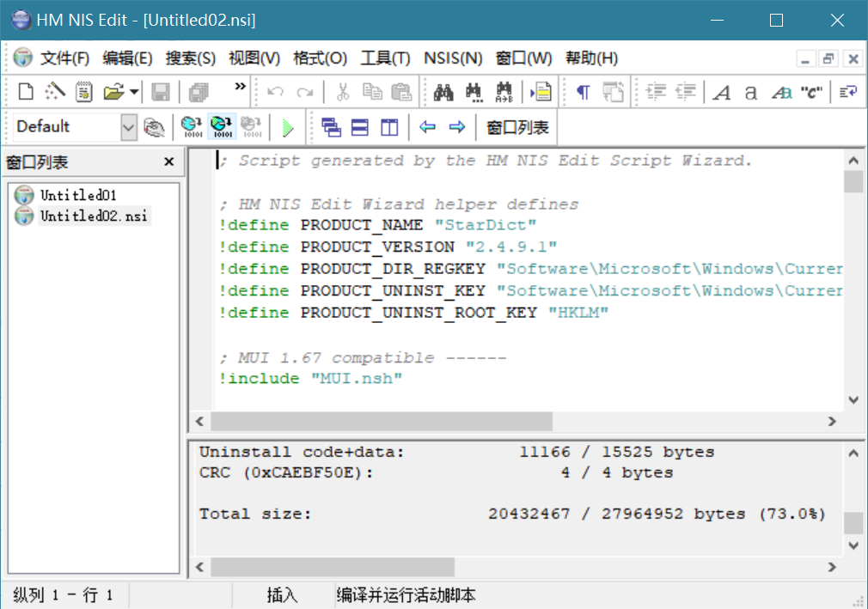Launch the script wizard wand icon
The image size is (868, 609).
click(55, 92)
